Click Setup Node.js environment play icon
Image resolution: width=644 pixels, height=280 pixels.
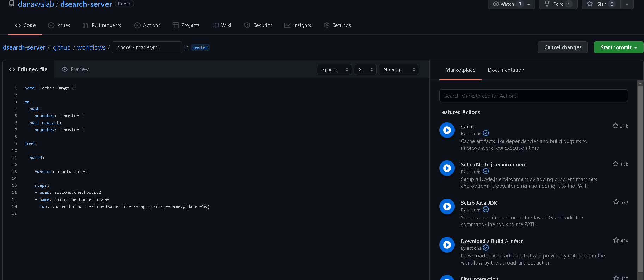pyautogui.click(x=447, y=168)
